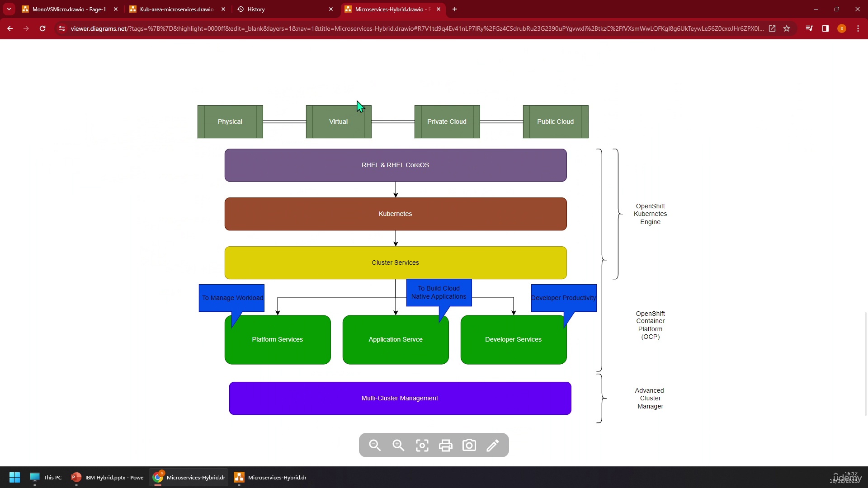Screen dimensions: 868x488
Task: Open the Chrome profile avatar
Action: click(x=842, y=28)
